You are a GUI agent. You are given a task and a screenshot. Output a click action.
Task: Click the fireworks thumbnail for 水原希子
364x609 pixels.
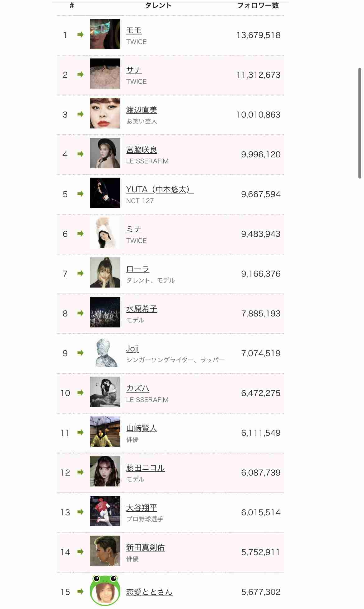pyautogui.click(x=105, y=312)
